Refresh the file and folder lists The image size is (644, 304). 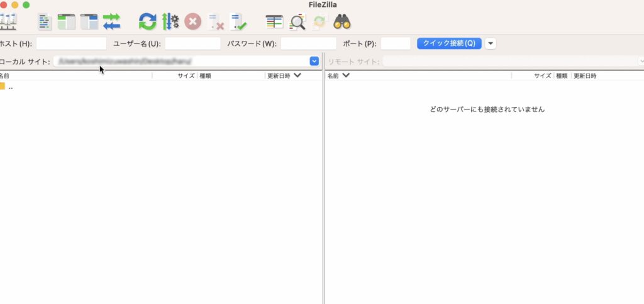(x=147, y=22)
